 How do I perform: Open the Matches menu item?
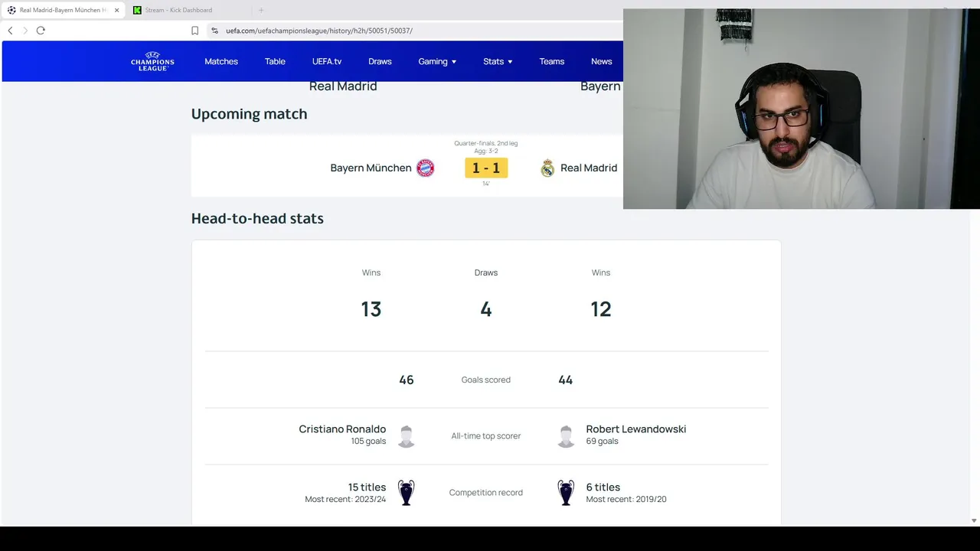221,61
